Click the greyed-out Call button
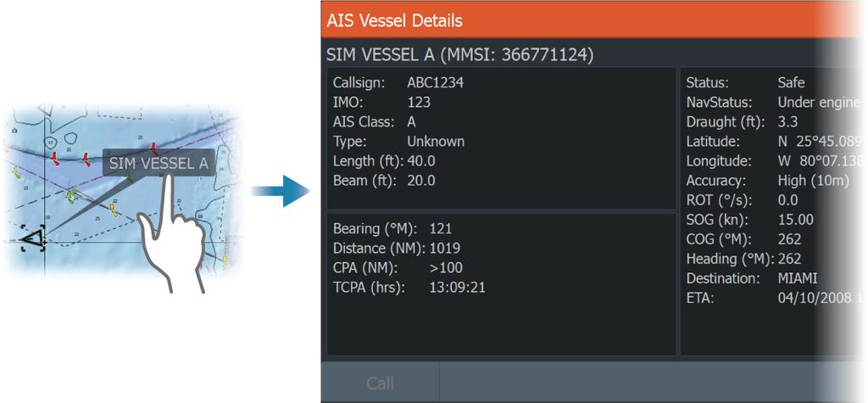The width and height of the screenshot is (868, 403). tap(380, 383)
